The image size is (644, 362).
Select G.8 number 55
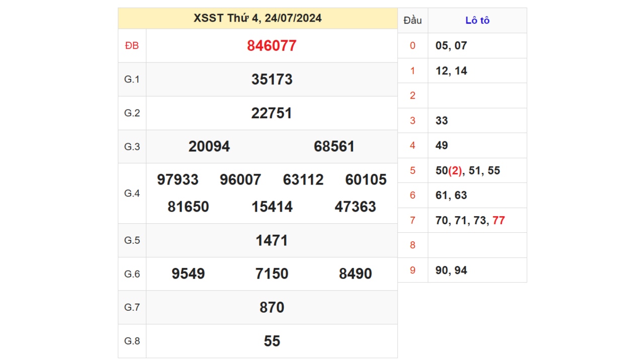[272, 341]
